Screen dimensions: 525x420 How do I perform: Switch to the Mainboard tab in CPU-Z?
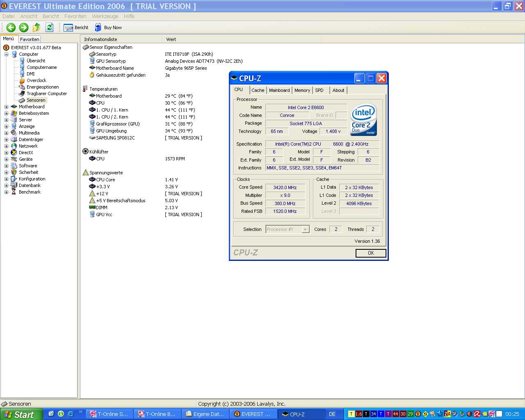[279, 90]
